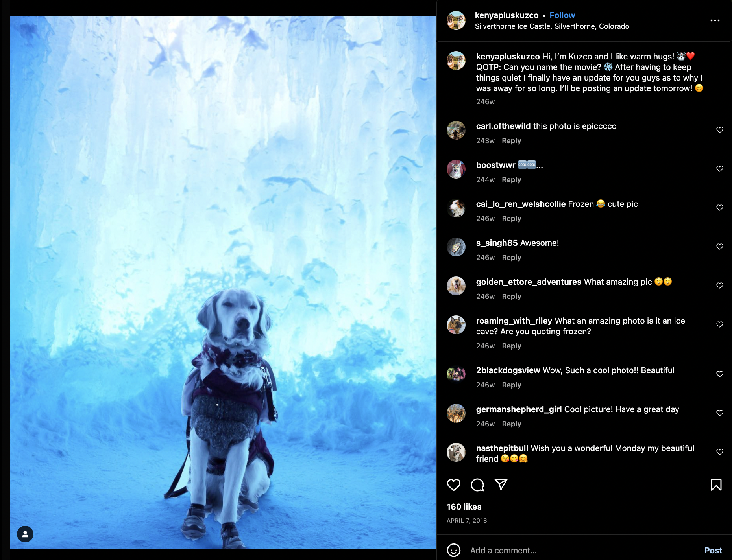Screen dimensions: 732x560
Task: Open cai_lo_ren_welshcollie's profile avatar
Action: point(456,208)
